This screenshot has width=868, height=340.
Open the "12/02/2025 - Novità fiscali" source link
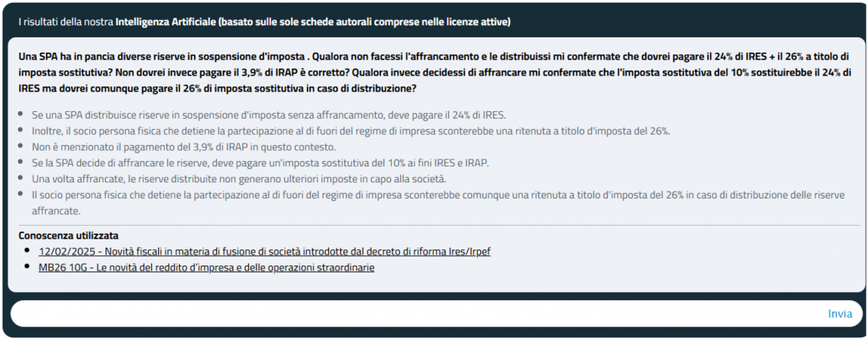(x=264, y=252)
